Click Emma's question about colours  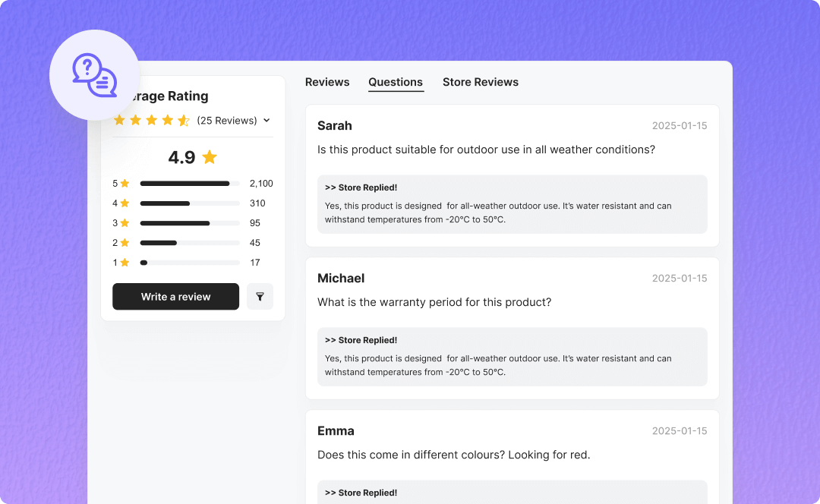[x=453, y=455]
